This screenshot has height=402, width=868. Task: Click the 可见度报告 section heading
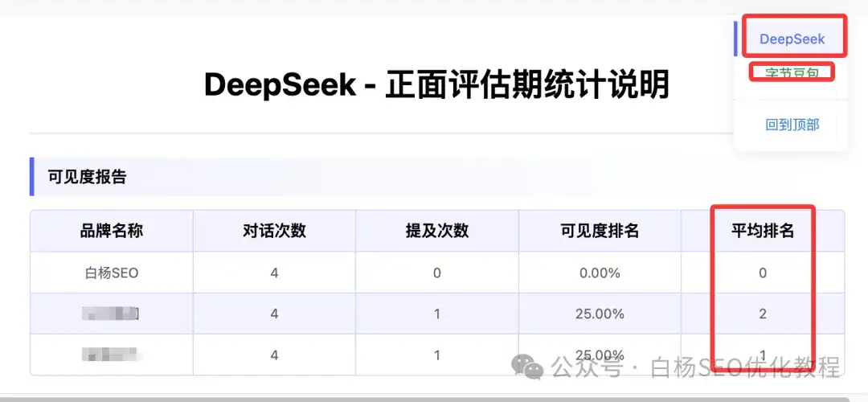tap(88, 177)
